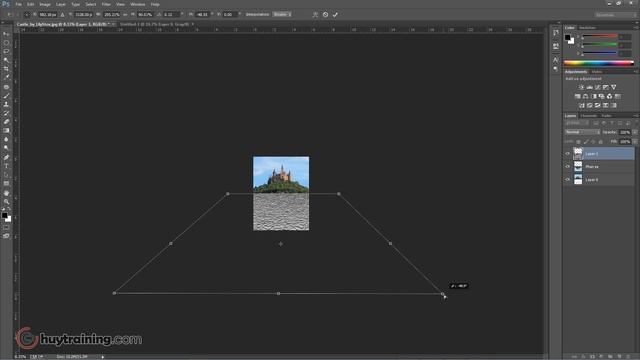Select the Spot Healing Brush tool
The image size is (640, 360).
pos(6,87)
